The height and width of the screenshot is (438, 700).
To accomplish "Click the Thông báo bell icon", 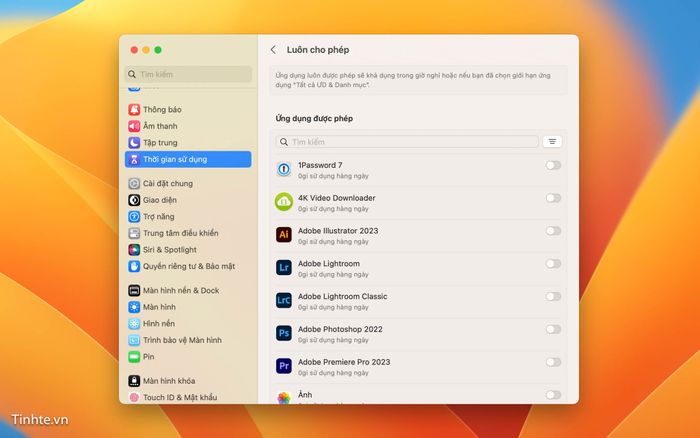I will [x=134, y=109].
